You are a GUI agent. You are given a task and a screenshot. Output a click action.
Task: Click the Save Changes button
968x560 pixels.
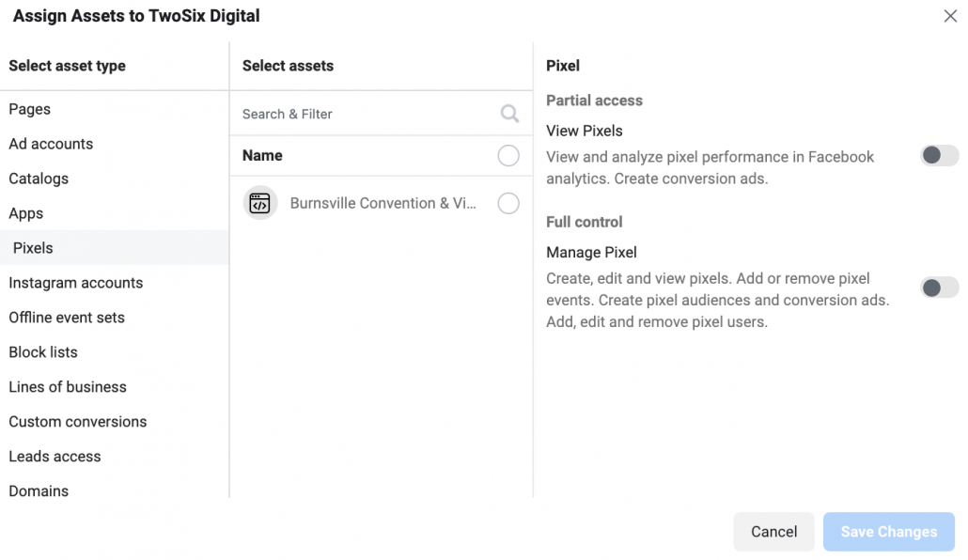click(x=888, y=532)
